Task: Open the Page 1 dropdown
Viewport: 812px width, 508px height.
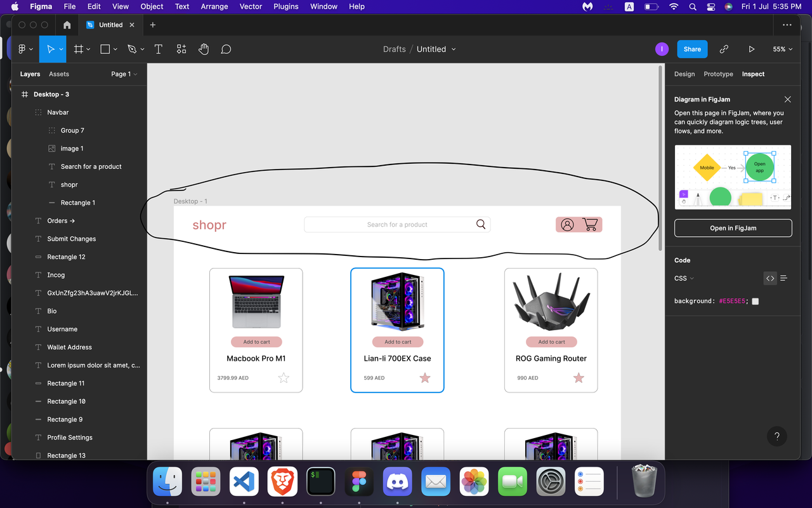Action: tap(124, 74)
